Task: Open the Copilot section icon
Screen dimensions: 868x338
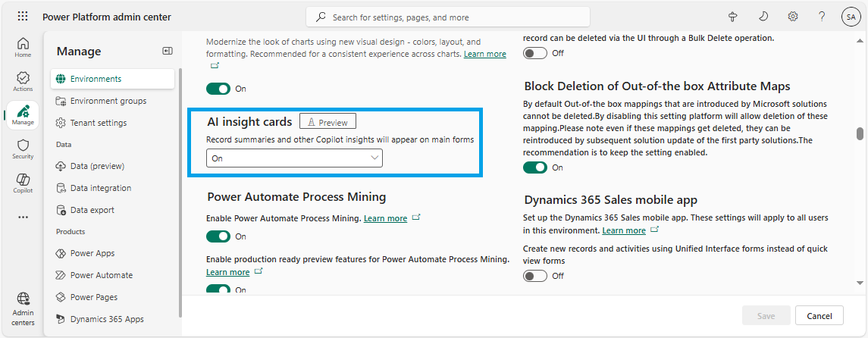Action: (23, 183)
